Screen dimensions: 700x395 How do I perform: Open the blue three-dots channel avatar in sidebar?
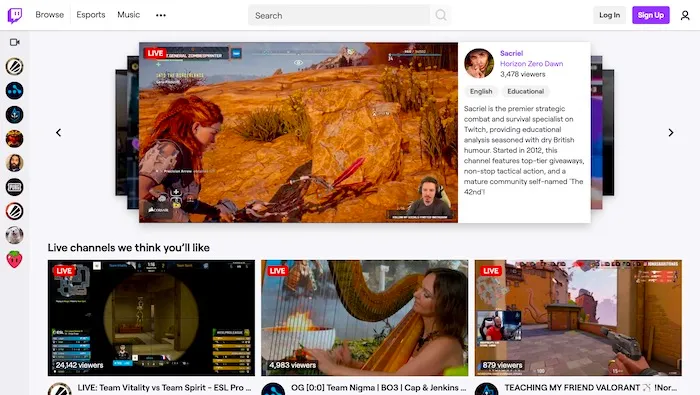15,91
